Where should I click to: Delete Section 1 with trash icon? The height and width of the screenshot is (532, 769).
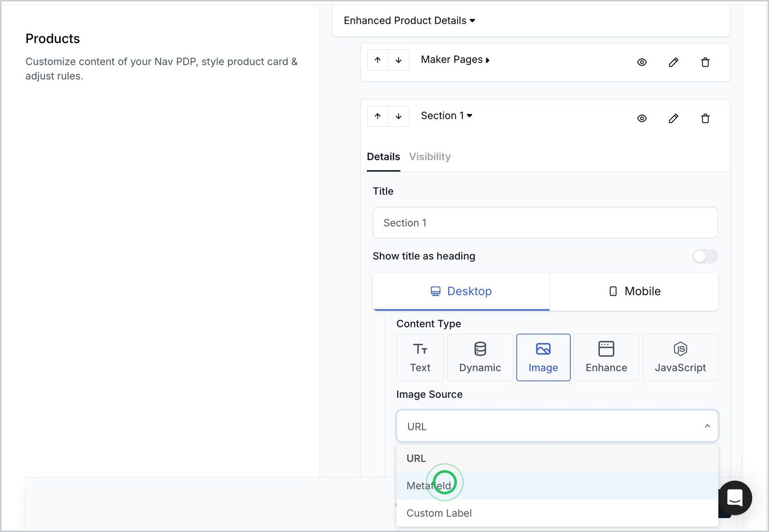[705, 118]
